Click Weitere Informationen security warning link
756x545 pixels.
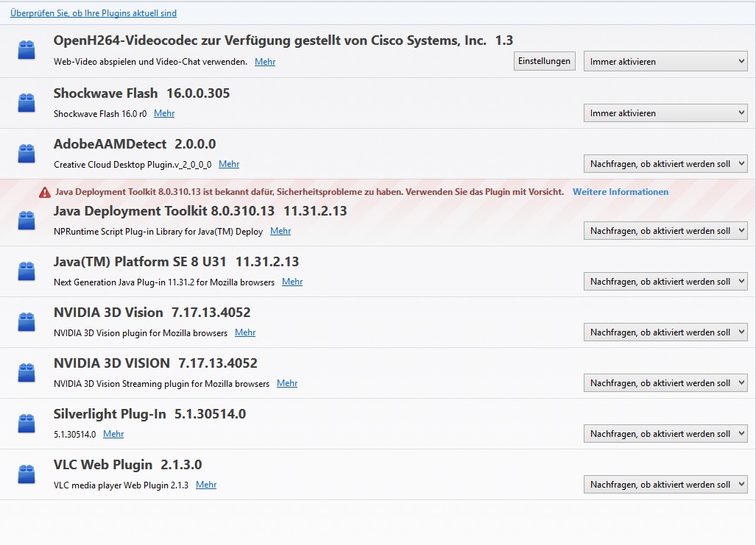coord(621,192)
